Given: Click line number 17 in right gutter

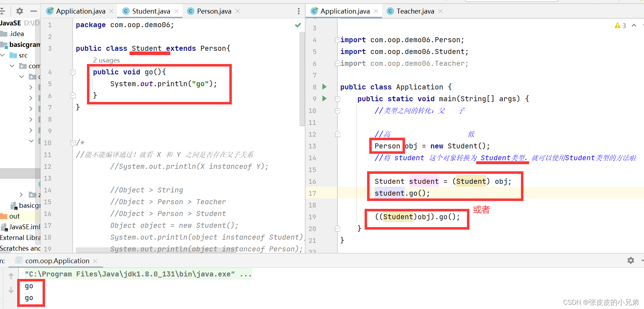Looking at the screenshot, I should coord(312,193).
